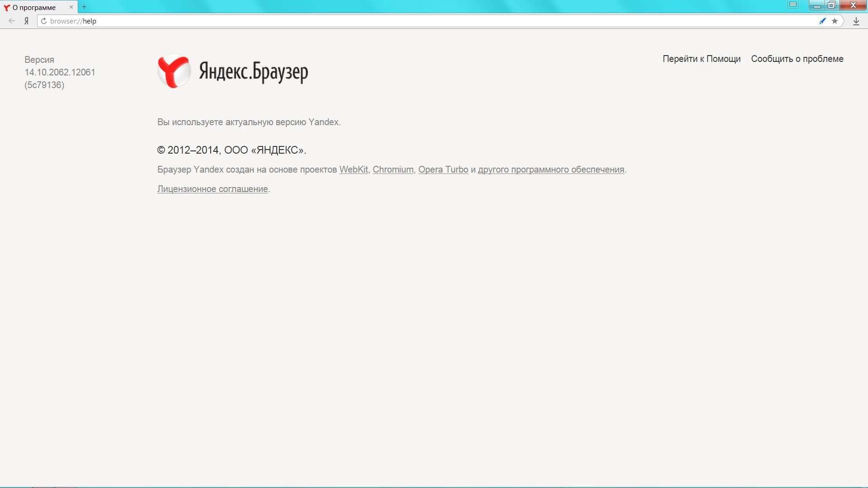Open the Opera Turbo link
The width and height of the screenshot is (868, 488).
click(x=443, y=169)
